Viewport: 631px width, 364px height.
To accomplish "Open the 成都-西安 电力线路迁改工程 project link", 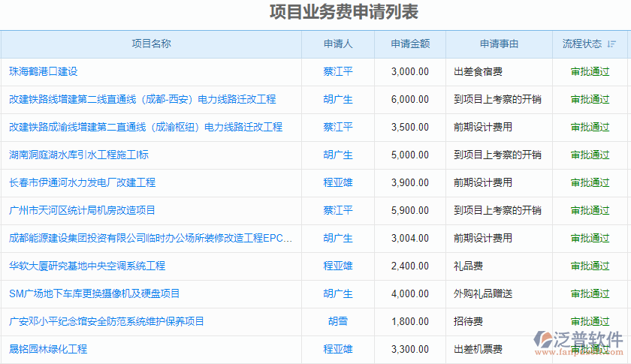I will coord(143,99).
